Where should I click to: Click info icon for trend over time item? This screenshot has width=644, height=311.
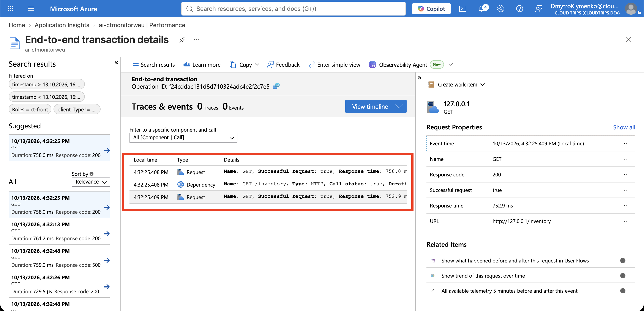point(622,276)
